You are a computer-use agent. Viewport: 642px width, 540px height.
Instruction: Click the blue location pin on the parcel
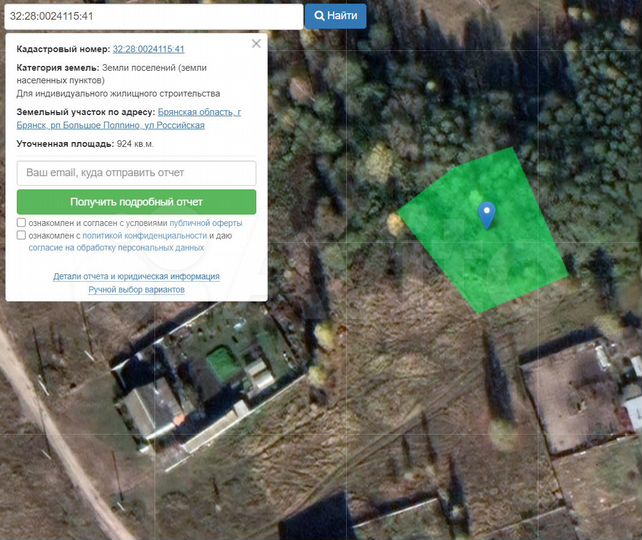tap(486, 213)
